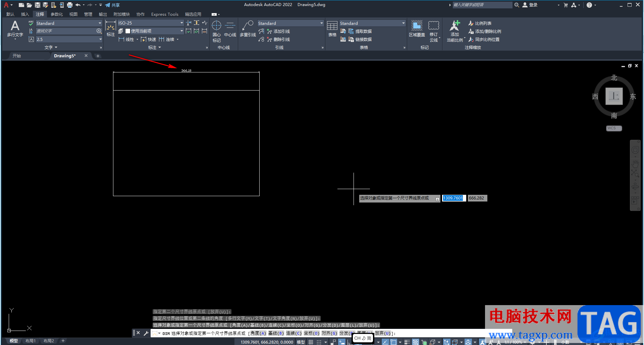Create a new drawing file
The width and height of the screenshot is (644, 345).
coord(21,5)
